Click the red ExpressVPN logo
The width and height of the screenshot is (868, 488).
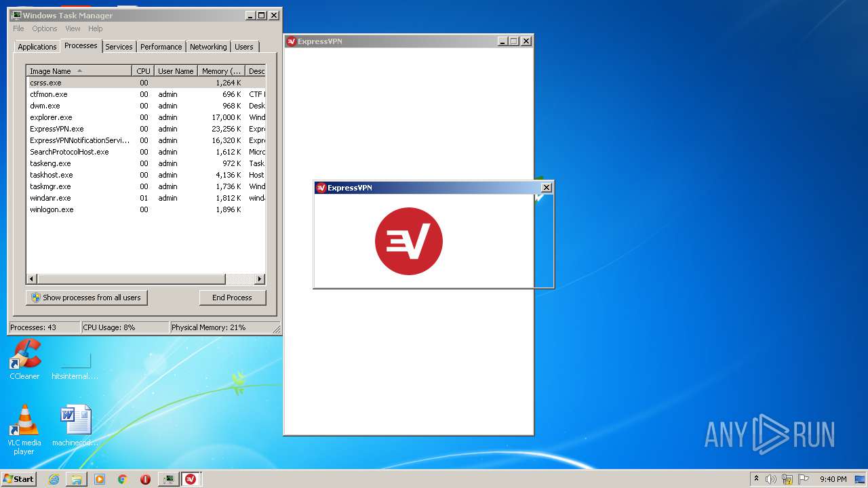409,241
